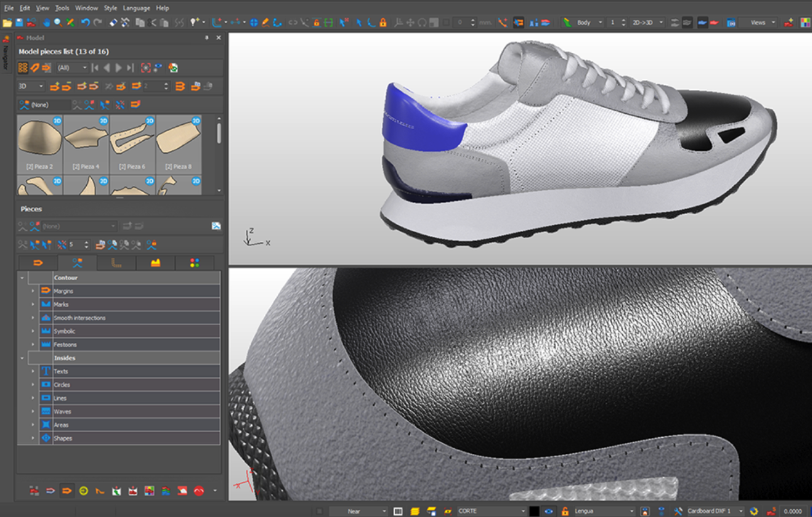Viewport: 812px width, 517px height.
Task: Select the Pieza 4 thumbnail
Action: click(x=86, y=144)
